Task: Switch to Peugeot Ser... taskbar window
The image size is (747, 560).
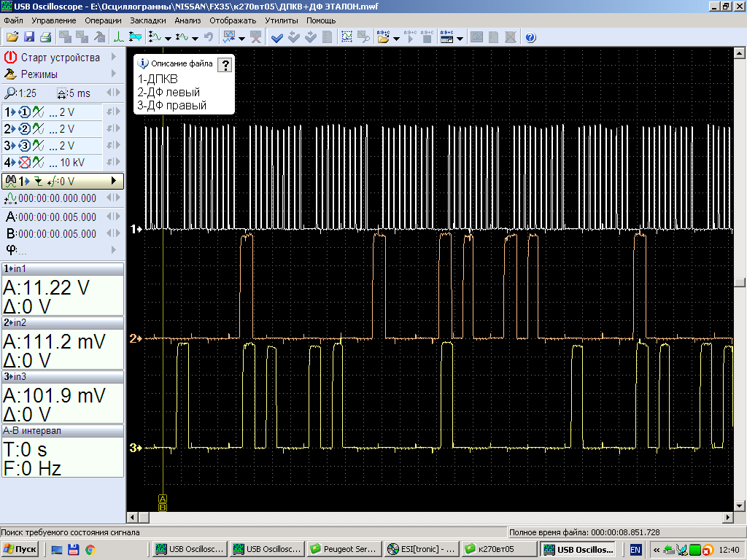Action: pos(344,549)
